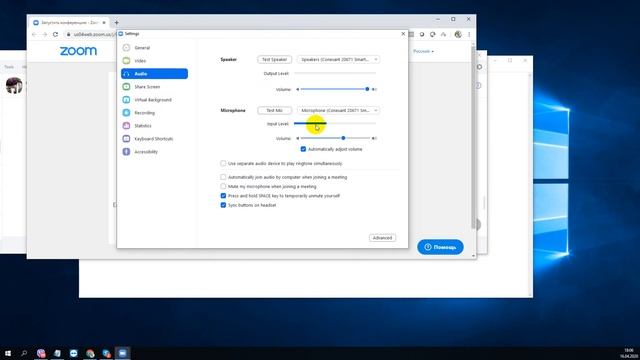The image size is (640, 360).
Task: Go back in the Chrome browser
Action: click(34, 35)
